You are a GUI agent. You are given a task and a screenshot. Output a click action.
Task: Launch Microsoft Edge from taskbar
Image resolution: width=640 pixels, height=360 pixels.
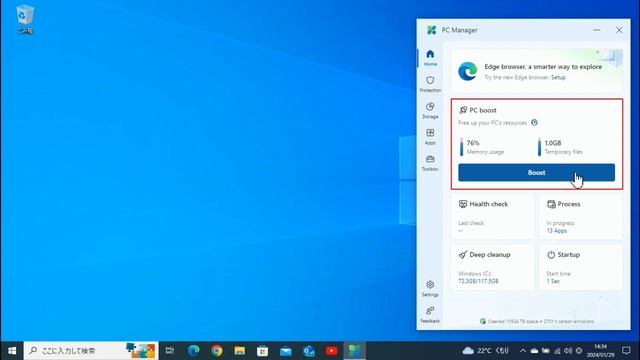tap(193, 351)
